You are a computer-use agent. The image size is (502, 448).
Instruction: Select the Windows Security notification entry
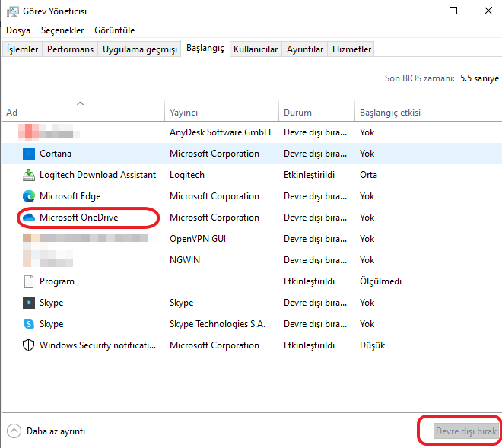97,345
